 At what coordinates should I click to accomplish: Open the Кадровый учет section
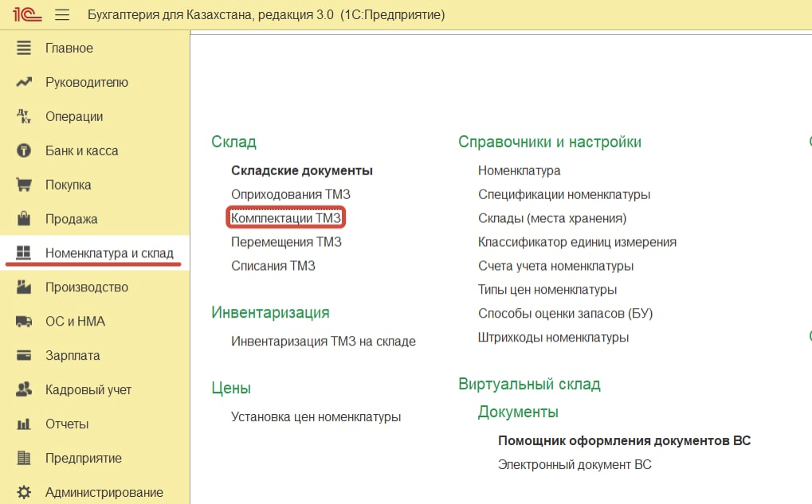click(x=88, y=390)
